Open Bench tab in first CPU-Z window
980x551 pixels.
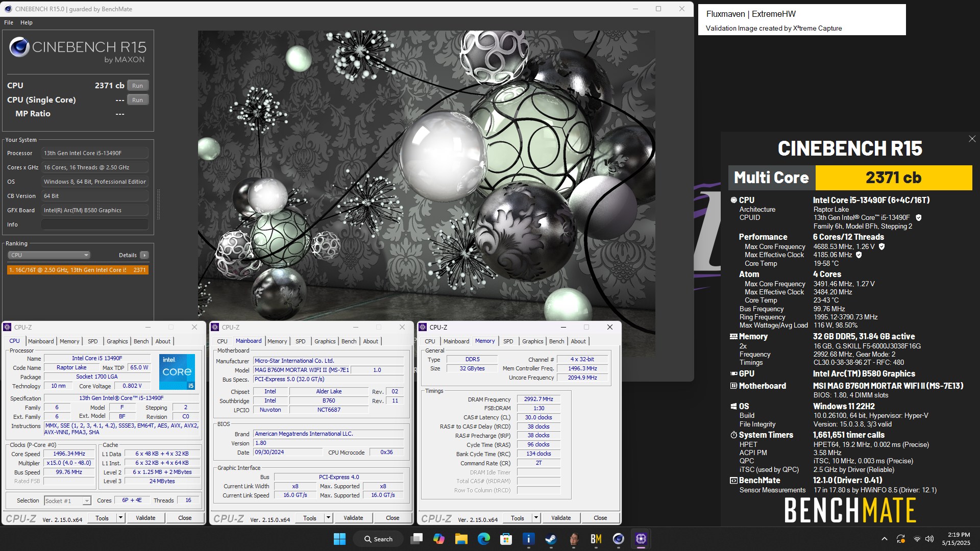point(141,341)
